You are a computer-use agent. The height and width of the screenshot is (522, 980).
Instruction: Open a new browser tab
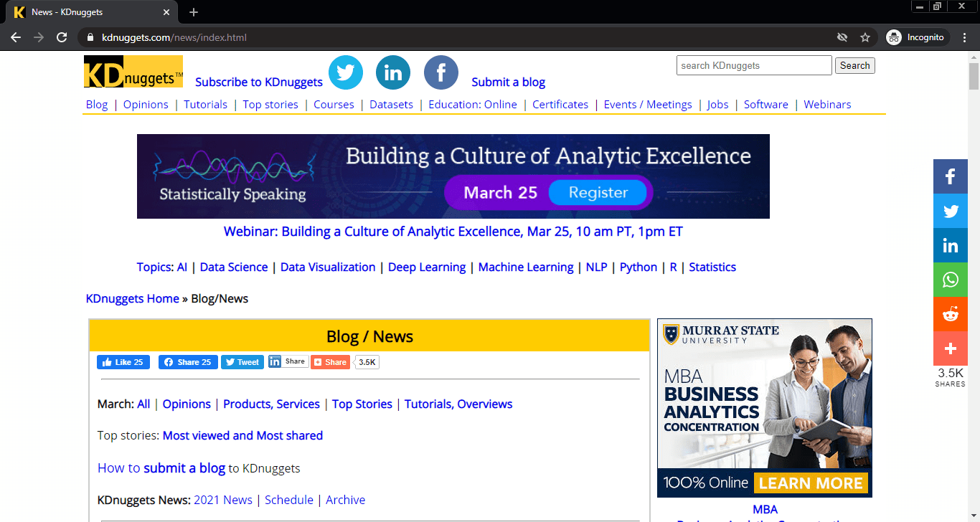(x=194, y=12)
